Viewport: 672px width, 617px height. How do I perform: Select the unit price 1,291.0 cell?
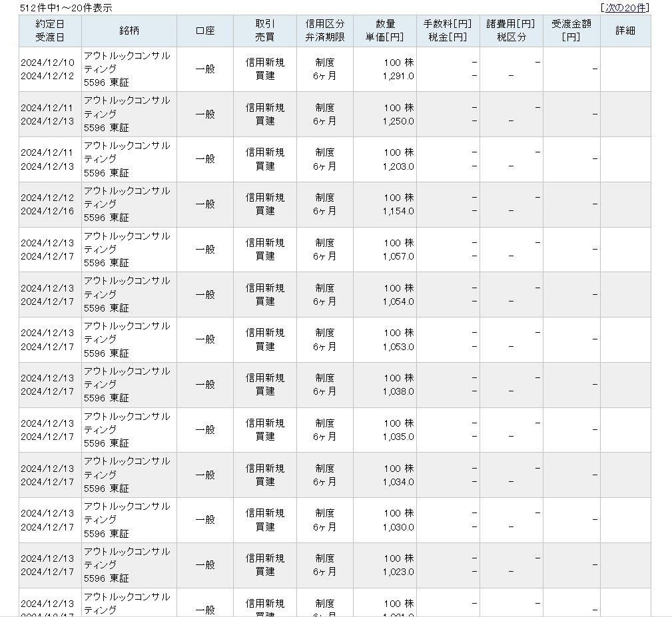pyautogui.click(x=398, y=76)
